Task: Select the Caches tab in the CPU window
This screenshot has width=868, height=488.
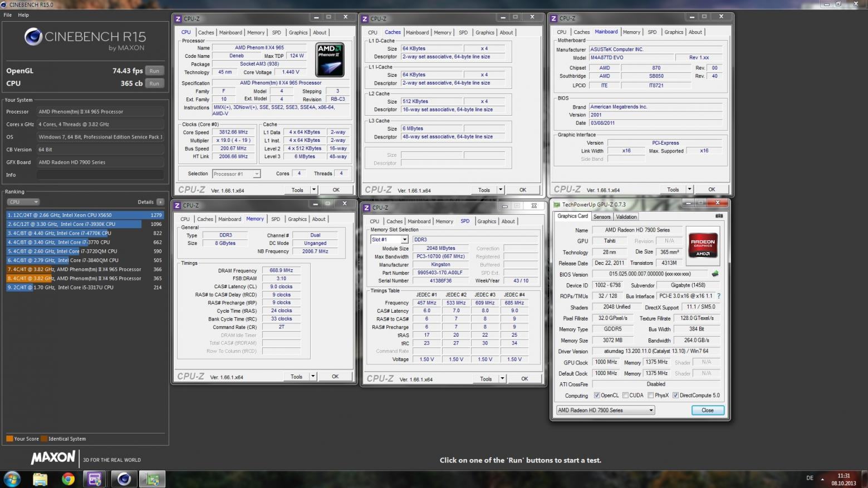Action: (206, 33)
